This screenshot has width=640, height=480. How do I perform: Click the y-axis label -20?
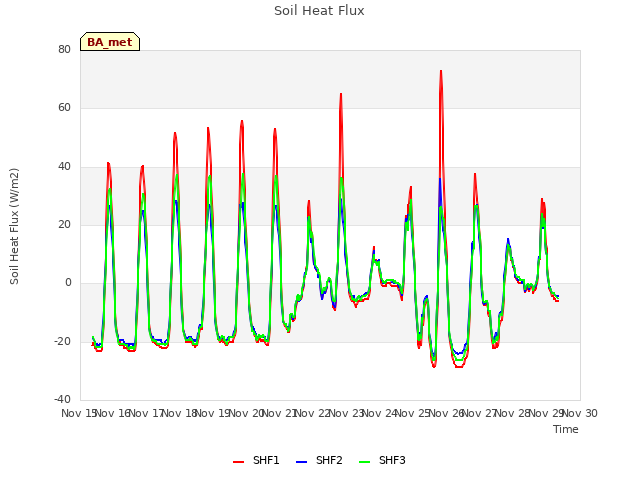click(x=62, y=341)
